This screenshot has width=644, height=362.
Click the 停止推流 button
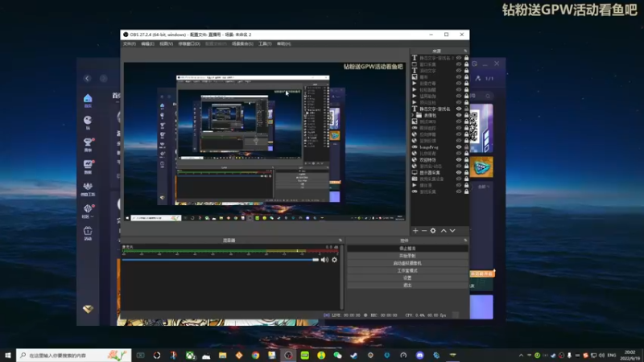tap(407, 249)
